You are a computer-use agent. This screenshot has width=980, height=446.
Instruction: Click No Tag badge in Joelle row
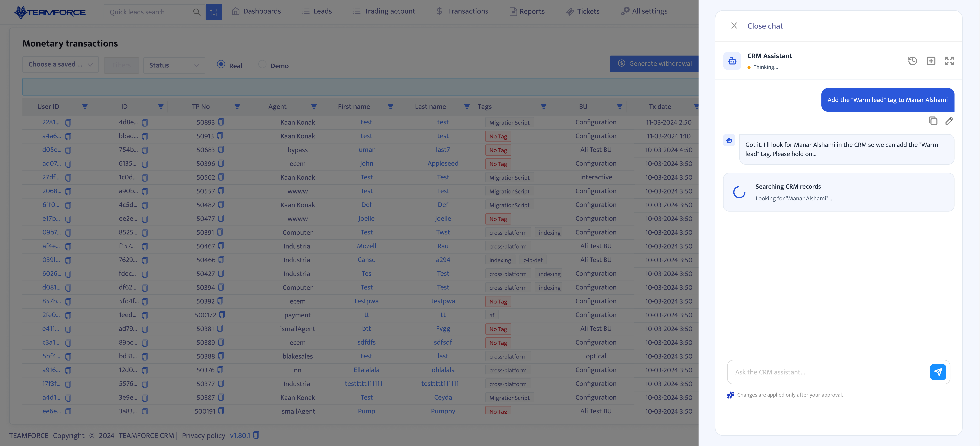click(x=498, y=219)
